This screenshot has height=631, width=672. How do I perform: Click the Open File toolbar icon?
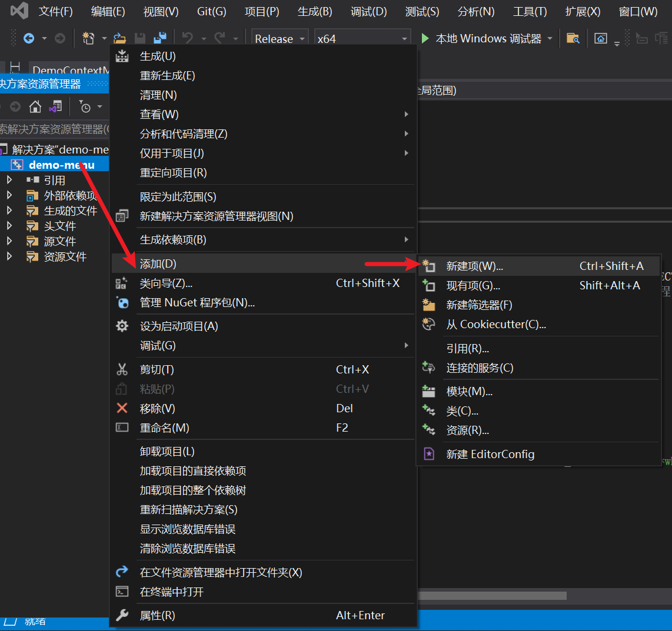tap(120, 39)
